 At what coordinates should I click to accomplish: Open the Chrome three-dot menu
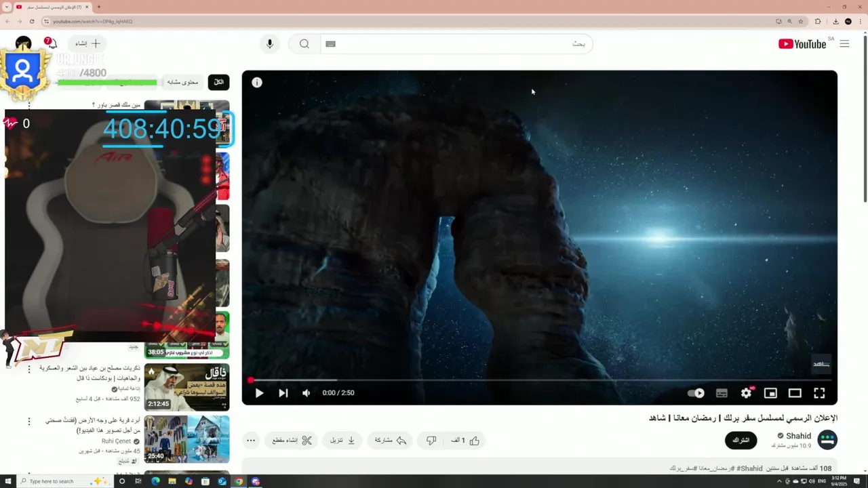[861, 21]
